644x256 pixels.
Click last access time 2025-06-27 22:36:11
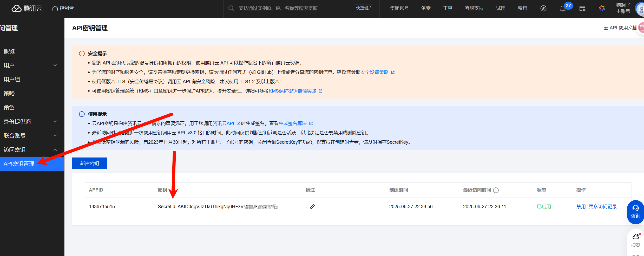click(x=484, y=207)
